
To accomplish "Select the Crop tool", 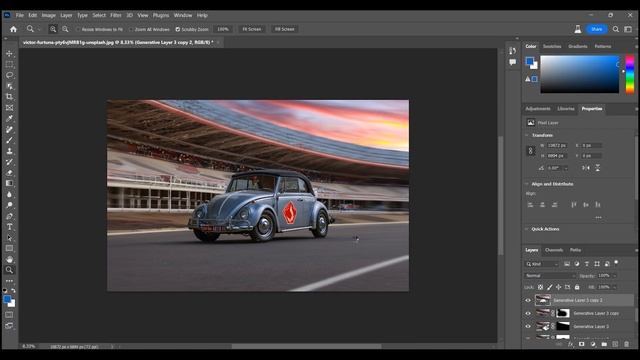I will tap(9, 97).
